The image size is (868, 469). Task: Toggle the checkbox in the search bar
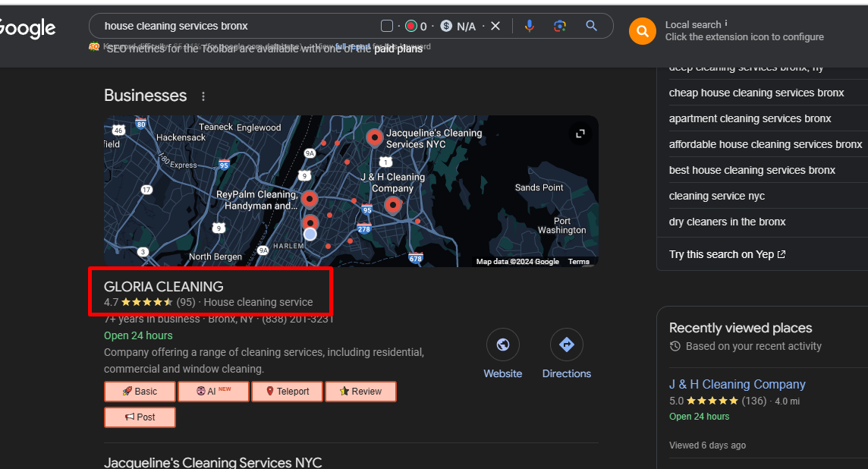387,27
